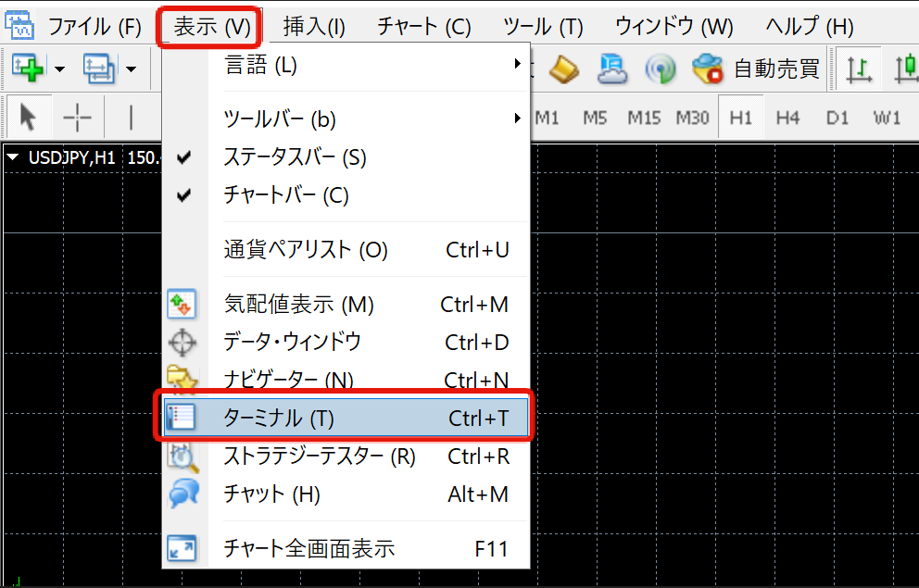The image size is (919, 588).
Task: Switch to M1 timeframe
Action: [547, 118]
